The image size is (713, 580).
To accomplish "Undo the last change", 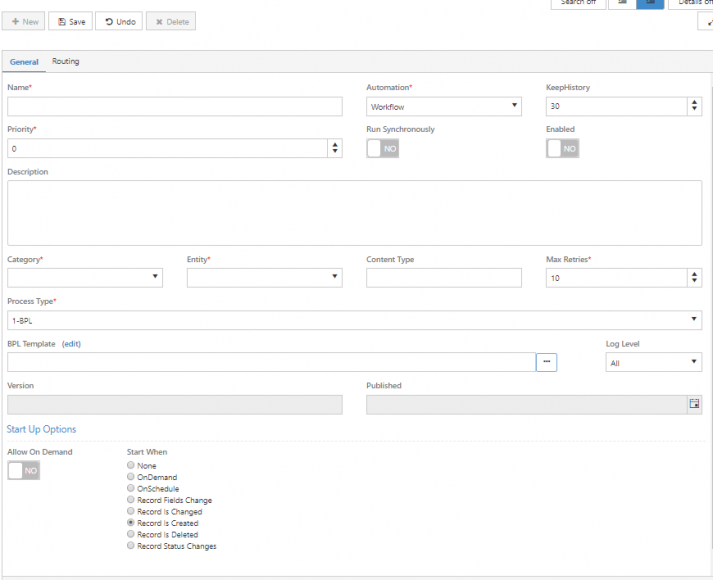I will (x=119, y=21).
